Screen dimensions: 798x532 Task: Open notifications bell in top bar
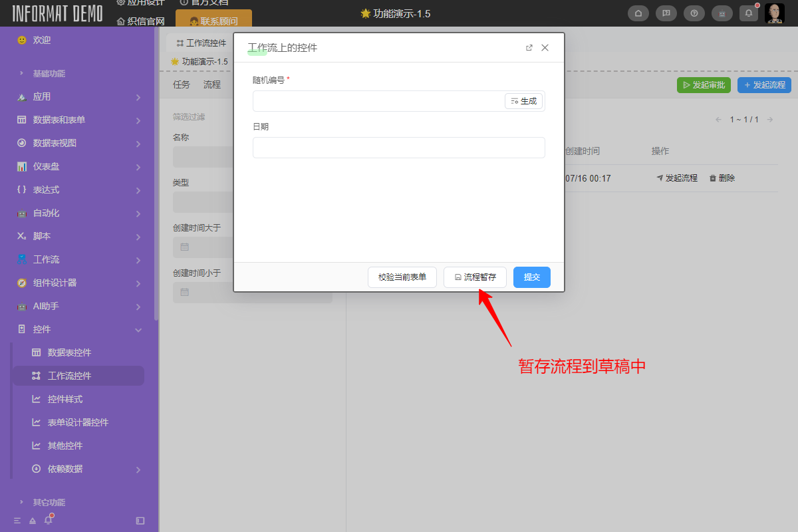pyautogui.click(x=749, y=13)
